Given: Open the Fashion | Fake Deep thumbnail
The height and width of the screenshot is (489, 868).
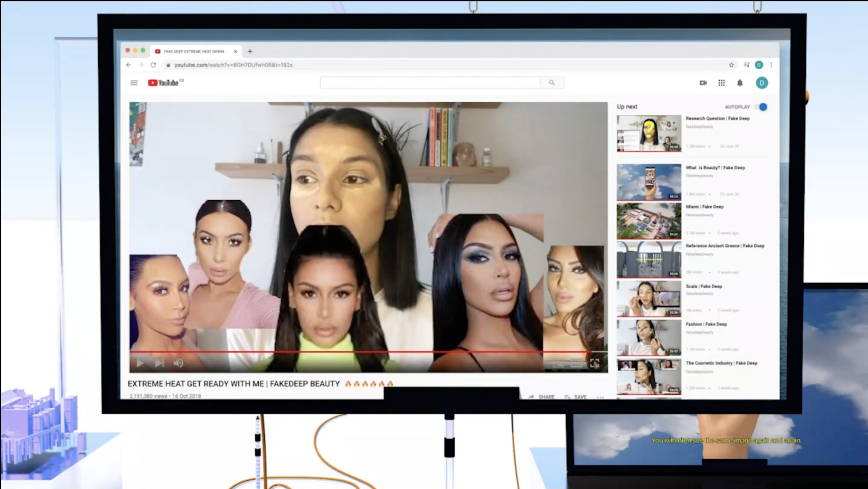Looking at the screenshot, I should coord(649,337).
